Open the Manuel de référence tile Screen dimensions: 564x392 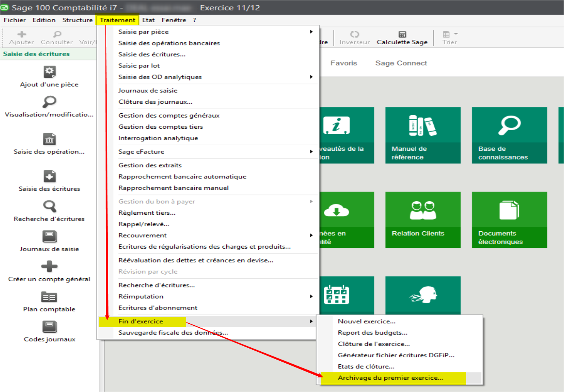(423, 135)
